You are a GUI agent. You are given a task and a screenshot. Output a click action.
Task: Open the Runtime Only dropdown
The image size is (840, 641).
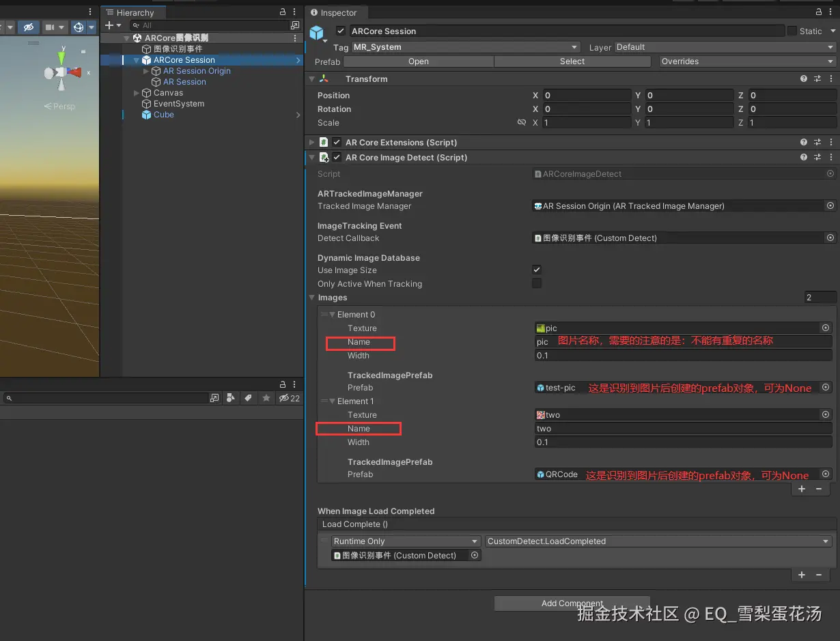tap(406, 541)
